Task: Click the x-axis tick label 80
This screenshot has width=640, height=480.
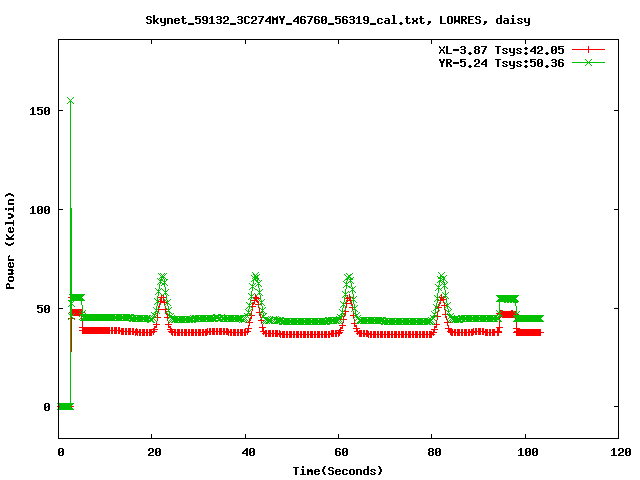Action: pyautogui.click(x=434, y=452)
